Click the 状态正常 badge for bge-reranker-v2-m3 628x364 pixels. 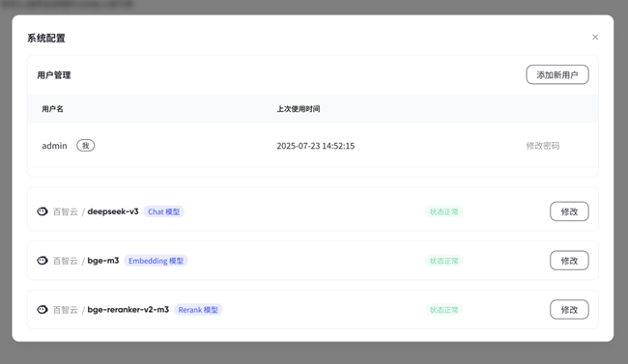(443, 310)
